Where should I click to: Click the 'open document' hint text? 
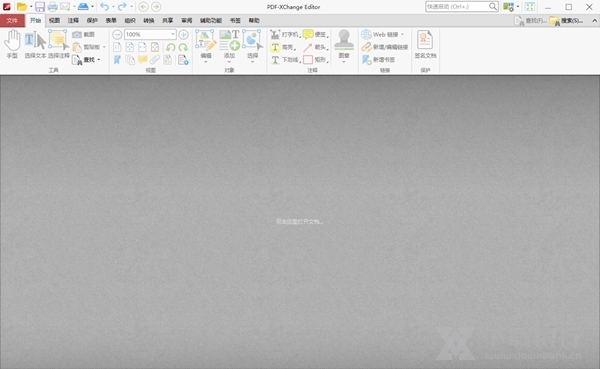coord(299,221)
